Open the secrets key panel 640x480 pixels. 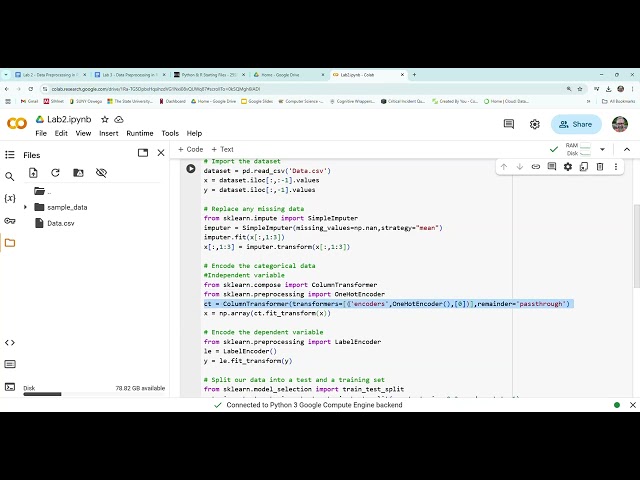point(10,221)
